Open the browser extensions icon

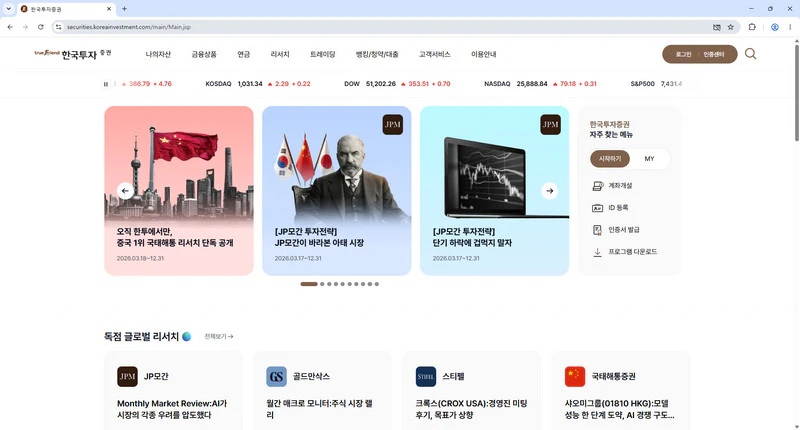pos(752,27)
